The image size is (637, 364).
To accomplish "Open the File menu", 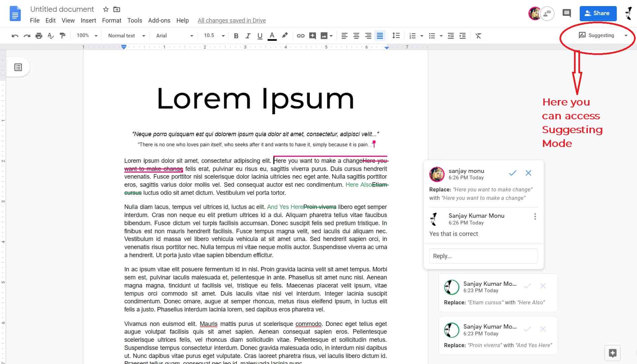I will pos(35,21).
